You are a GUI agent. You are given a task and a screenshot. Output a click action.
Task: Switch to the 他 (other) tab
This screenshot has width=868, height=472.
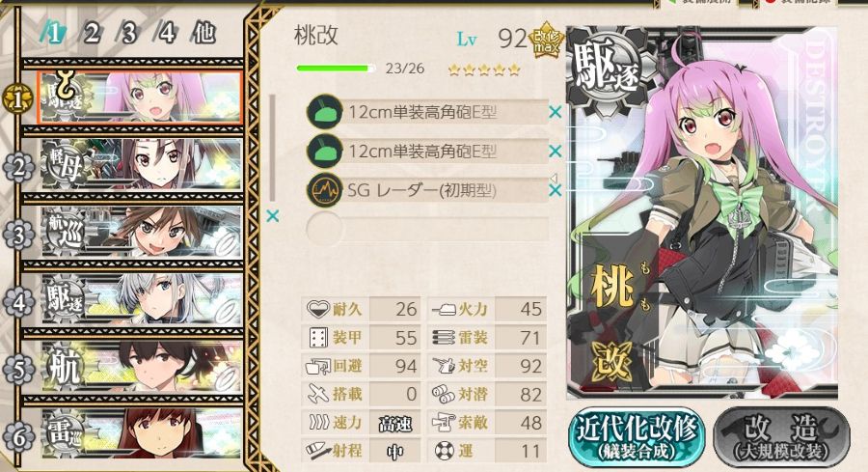click(x=203, y=34)
